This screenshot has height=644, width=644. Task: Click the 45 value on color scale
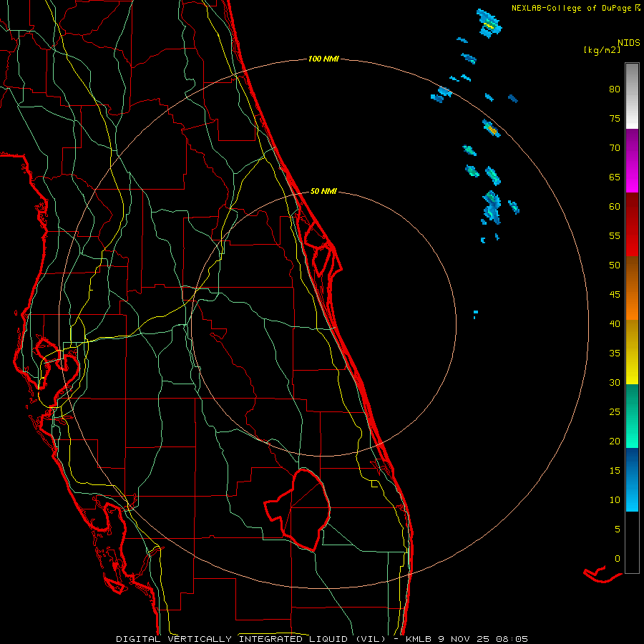click(615, 295)
